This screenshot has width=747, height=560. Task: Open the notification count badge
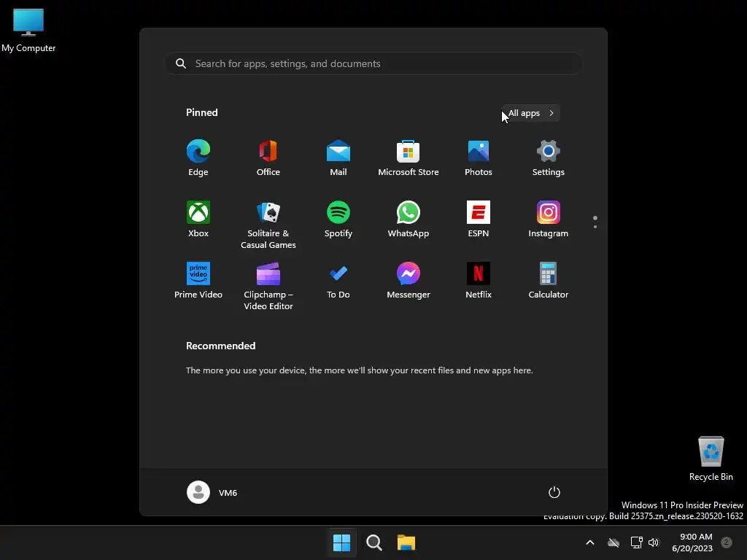tap(727, 542)
